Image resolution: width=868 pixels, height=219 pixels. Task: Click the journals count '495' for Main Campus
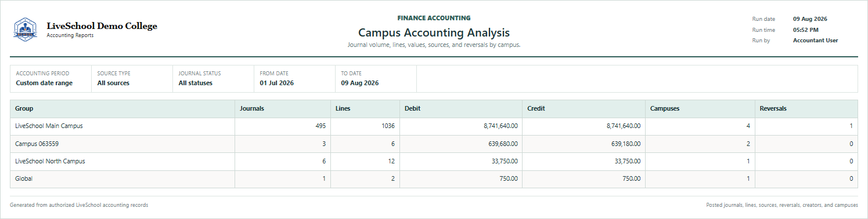[320, 126]
